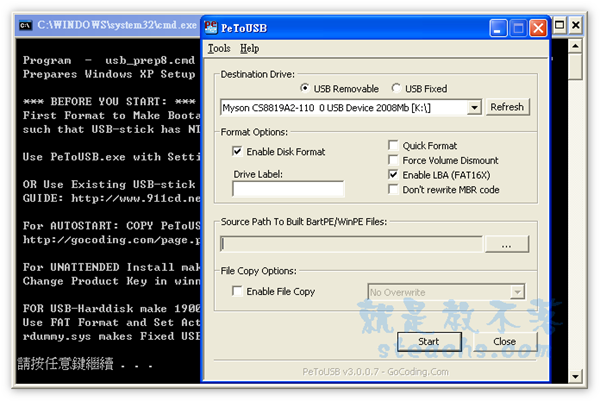Click the source path text field
600x401 pixels.
[x=351, y=244]
